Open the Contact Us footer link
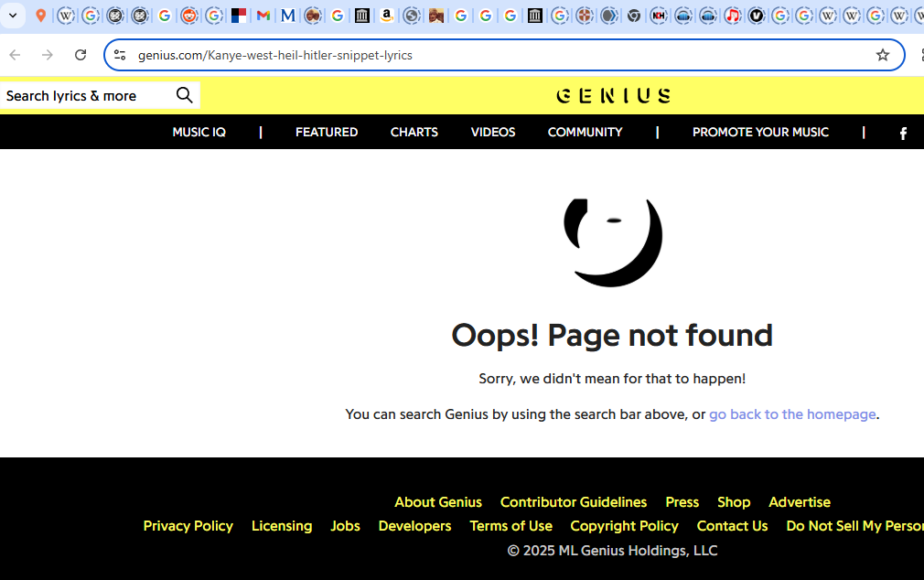 [x=733, y=526]
